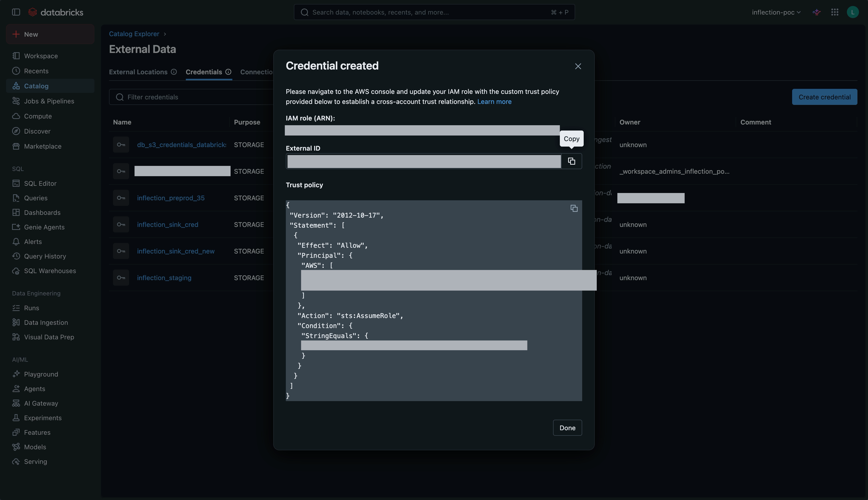The height and width of the screenshot is (500, 868).
Task: Toggle the sidebar collapse icon
Action: (x=16, y=12)
